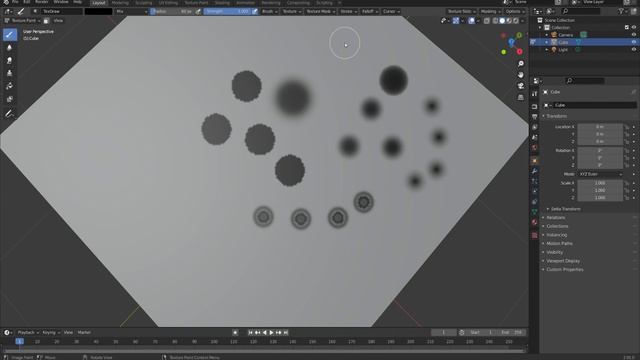Select the Soften tool in toolbar

coord(10,47)
